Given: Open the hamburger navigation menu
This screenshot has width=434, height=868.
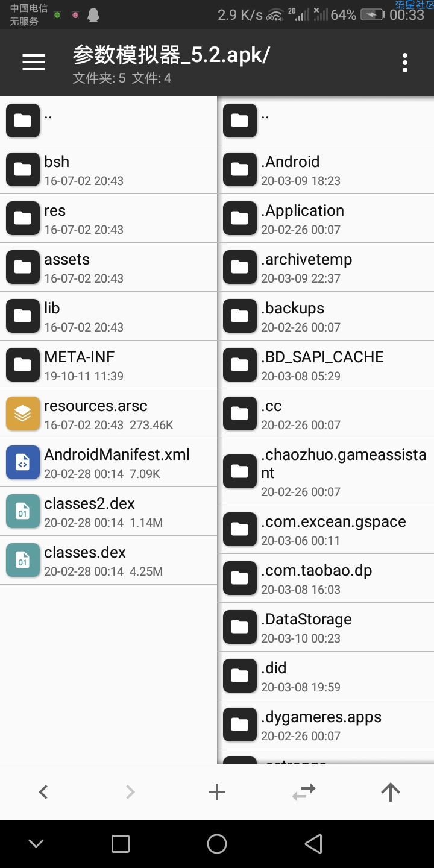Looking at the screenshot, I should (34, 62).
